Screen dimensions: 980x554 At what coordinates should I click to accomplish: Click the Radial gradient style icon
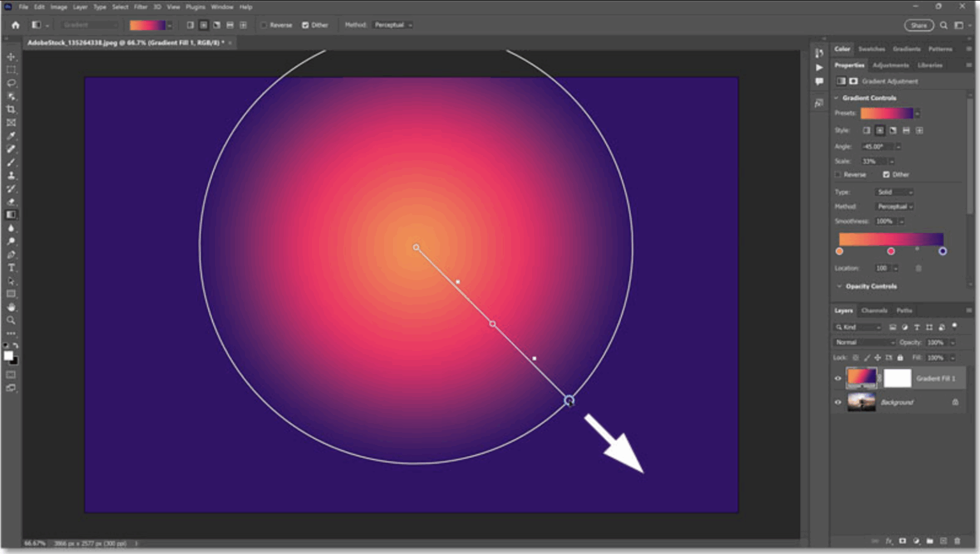point(880,130)
